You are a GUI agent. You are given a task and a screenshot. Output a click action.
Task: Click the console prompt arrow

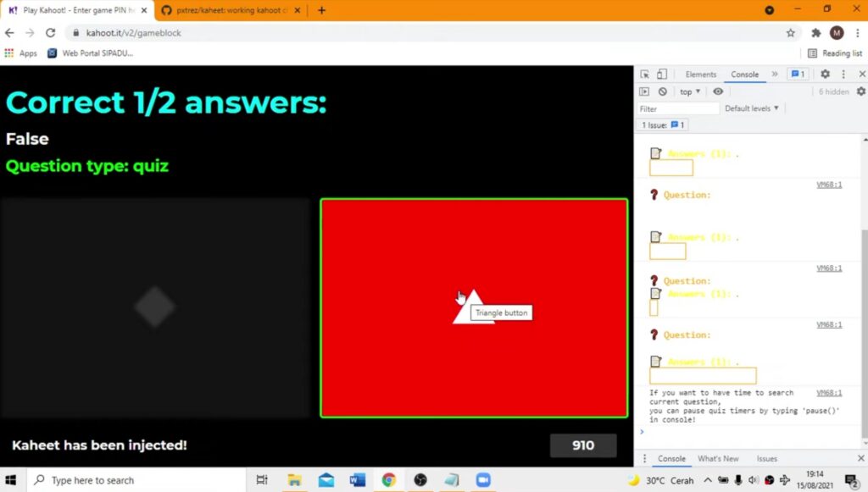tap(643, 432)
